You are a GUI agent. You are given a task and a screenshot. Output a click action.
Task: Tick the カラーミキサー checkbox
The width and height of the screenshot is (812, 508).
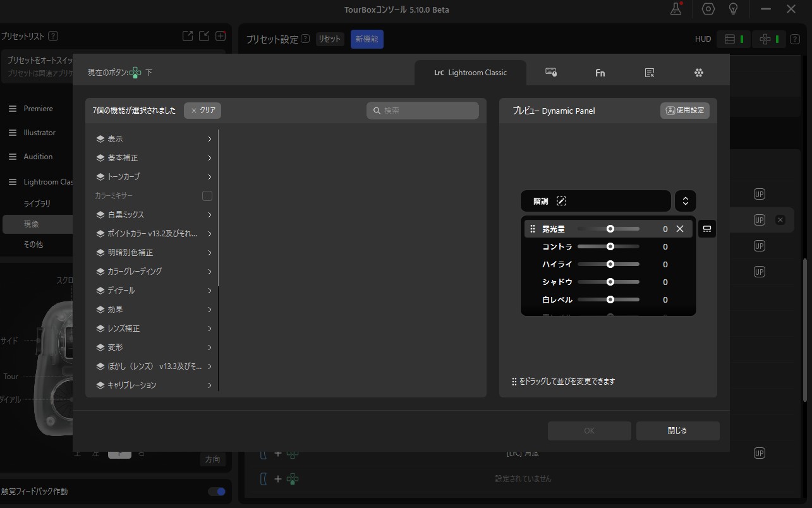pyautogui.click(x=207, y=196)
